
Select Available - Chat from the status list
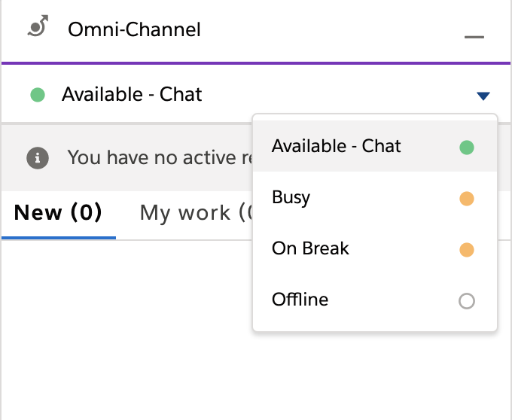(375, 146)
